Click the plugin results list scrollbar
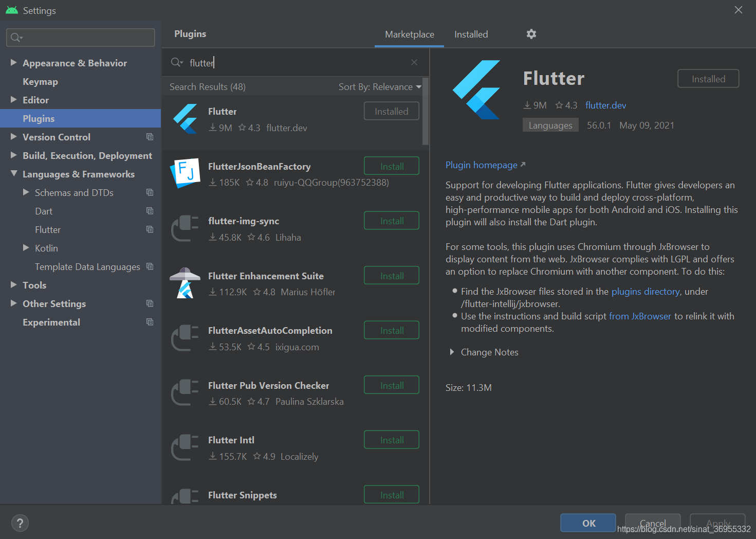 [x=425, y=112]
